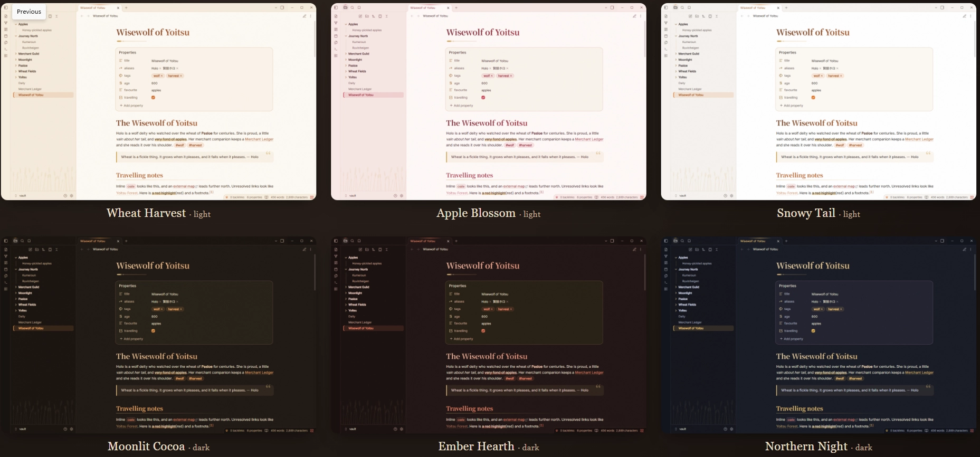This screenshot has height=457, width=980.
Task: Expand Merchant Guild folder in Apple Blossom sidebar
Action: [x=346, y=54]
